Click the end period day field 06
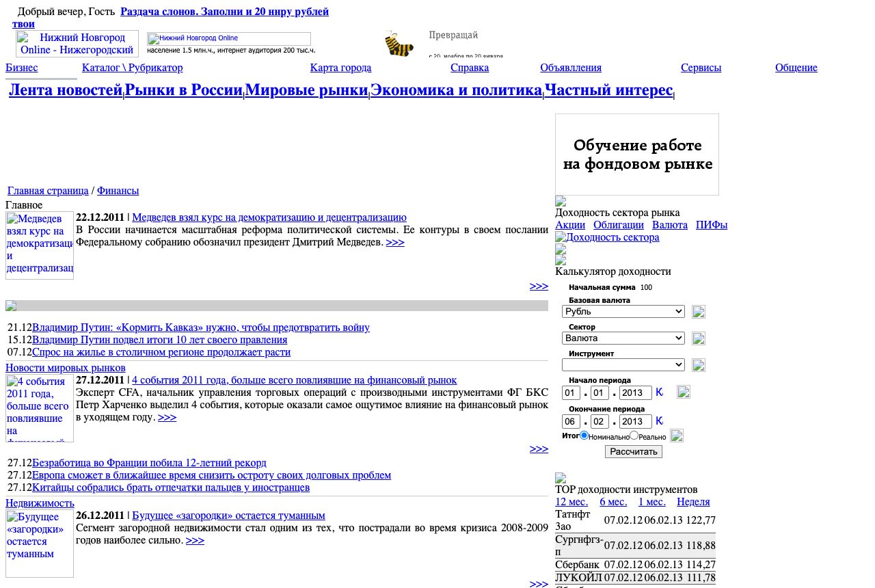 [571, 422]
